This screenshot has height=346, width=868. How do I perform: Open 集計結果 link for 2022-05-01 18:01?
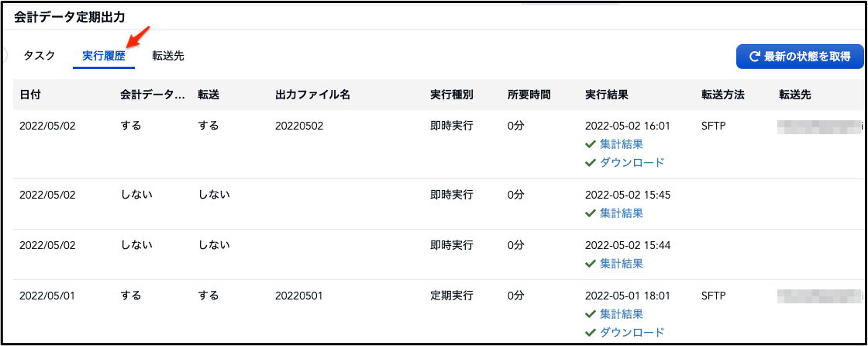point(621,314)
